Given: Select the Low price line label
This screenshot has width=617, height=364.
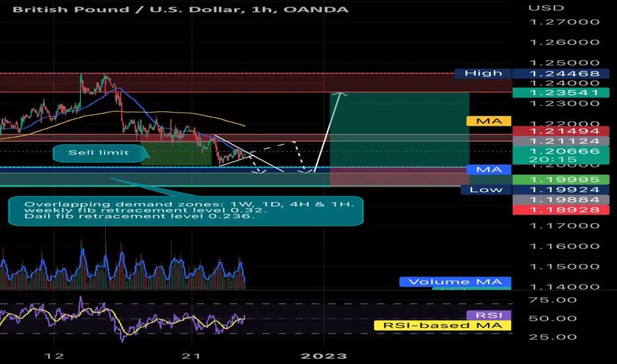Looking at the screenshot, I should coord(486,190).
